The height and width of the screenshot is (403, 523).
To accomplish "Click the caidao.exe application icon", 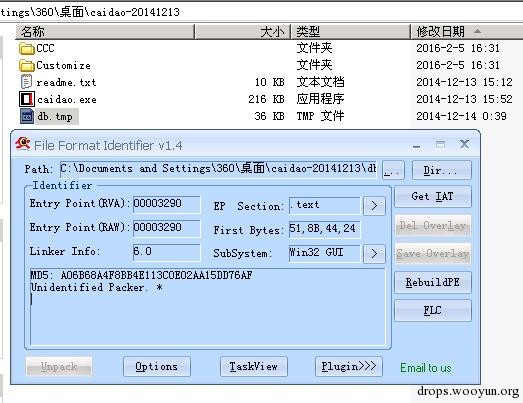I will pos(27,99).
